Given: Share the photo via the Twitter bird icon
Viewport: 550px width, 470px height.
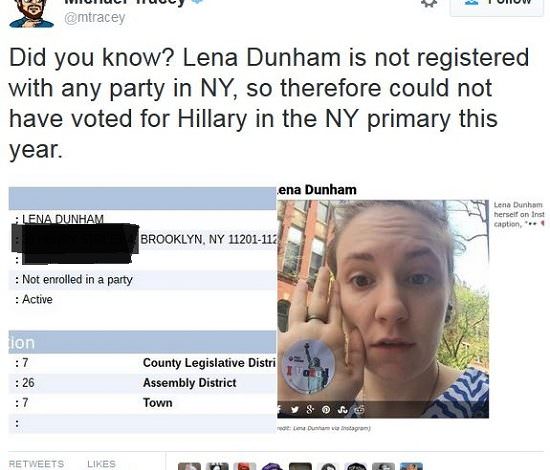Looking at the screenshot, I should click(295, 409).
